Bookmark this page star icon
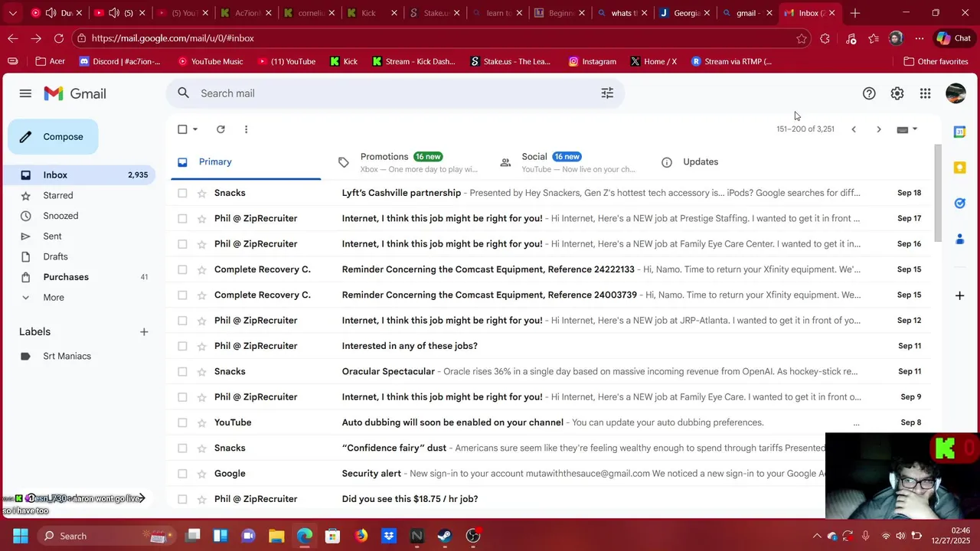 coord(802,38)
